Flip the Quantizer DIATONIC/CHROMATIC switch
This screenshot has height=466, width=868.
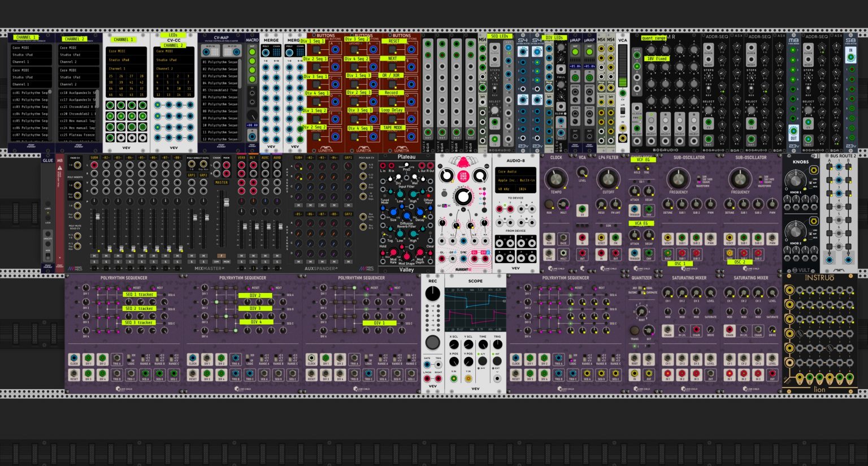point(643,293)
